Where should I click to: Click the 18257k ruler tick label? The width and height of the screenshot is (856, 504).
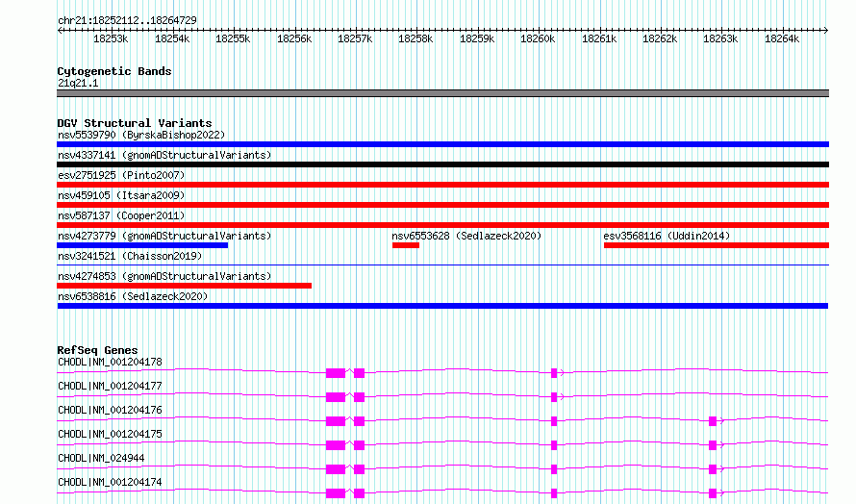(355, 38)
